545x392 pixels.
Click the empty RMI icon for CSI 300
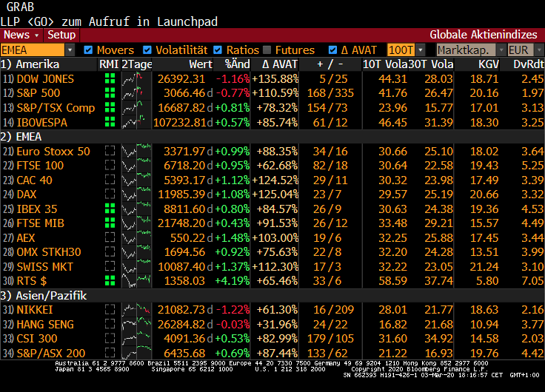pos(110,338)
